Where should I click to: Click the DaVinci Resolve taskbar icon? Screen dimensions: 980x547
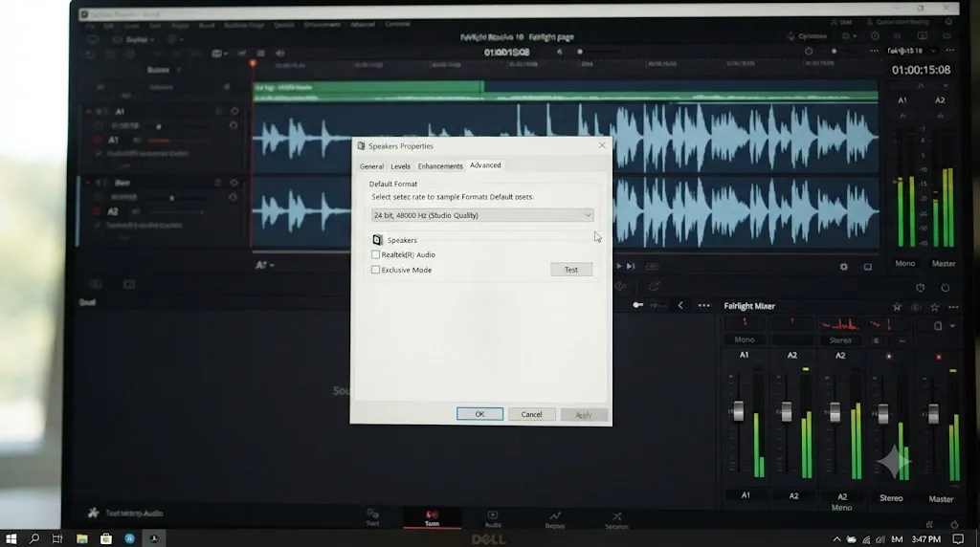point(154,538)
